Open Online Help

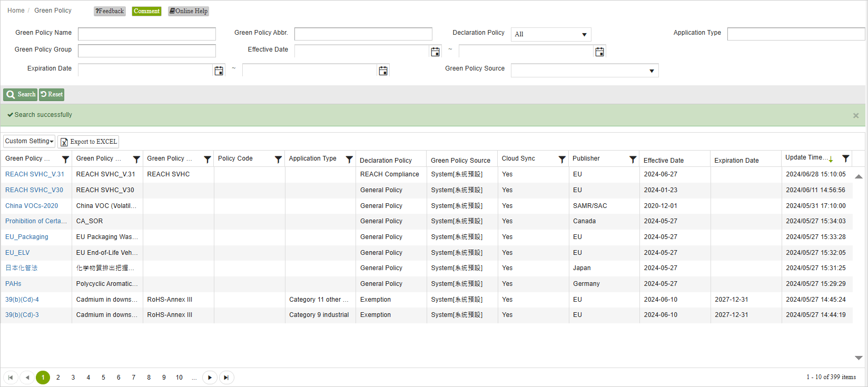[x=188, y=11]
